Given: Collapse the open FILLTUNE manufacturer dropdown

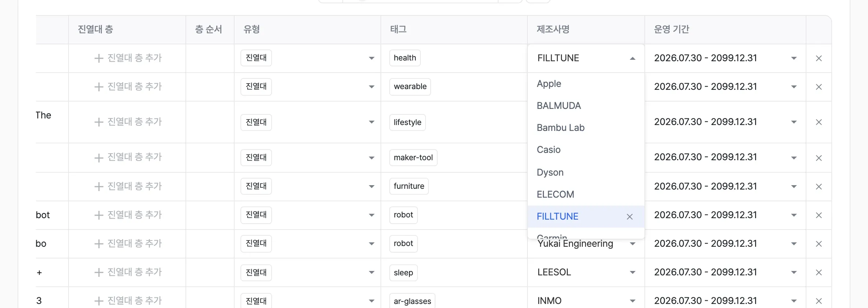Looking at the screenshot, I should coord(632,58).
